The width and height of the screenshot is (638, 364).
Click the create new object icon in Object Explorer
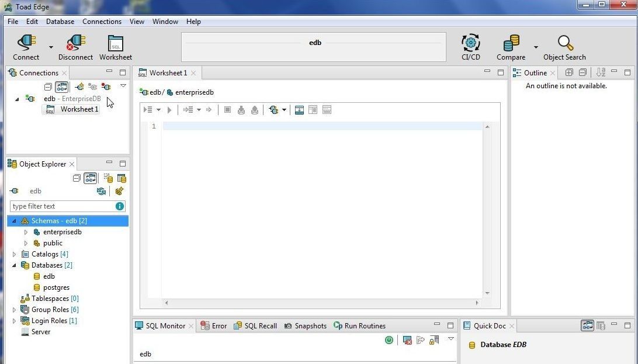(x=119, y=191)
